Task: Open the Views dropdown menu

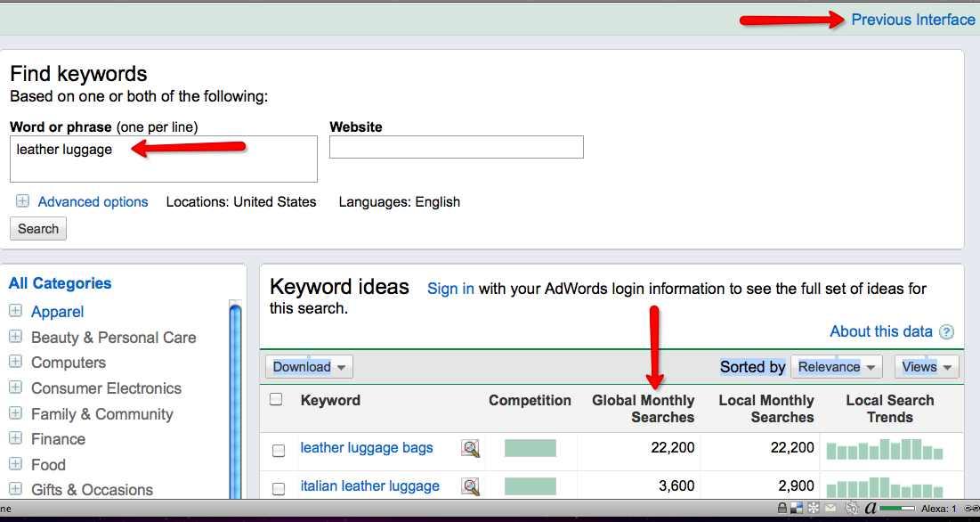Action: 927,367
